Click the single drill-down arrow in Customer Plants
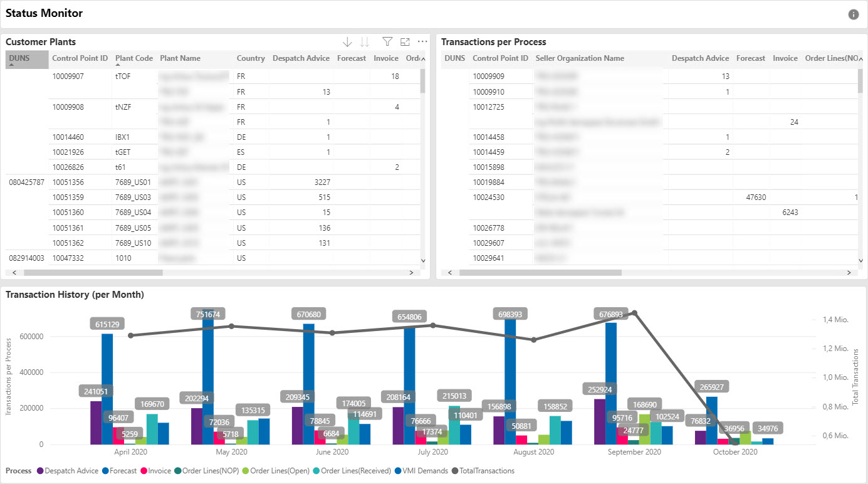This screenshot has height=484, width=868. pyautogui.click(x=347, y=42)
